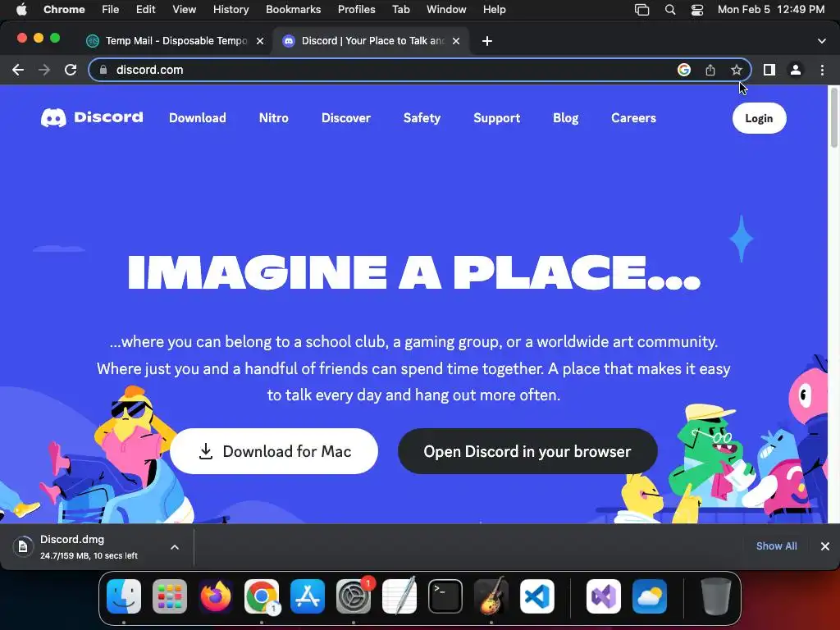Open the Chrome side panel
The height and width of the screenshot is (630, 840).
pos(769,70)
